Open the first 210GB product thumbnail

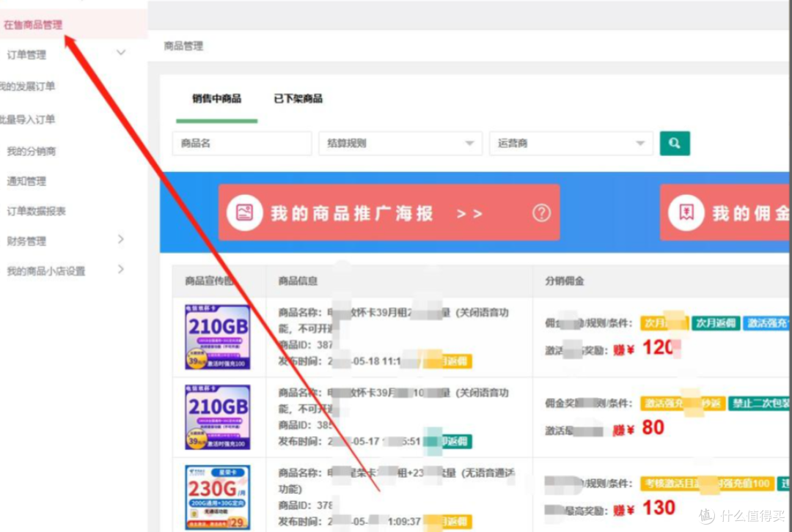[x=218, y=336]
